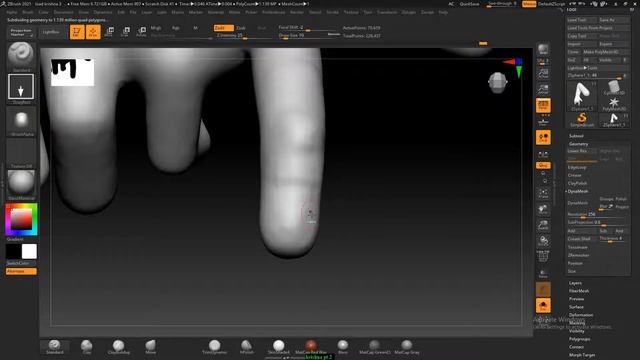Select the Clay brush at the bottom shelf

click(x=87, y=347)
